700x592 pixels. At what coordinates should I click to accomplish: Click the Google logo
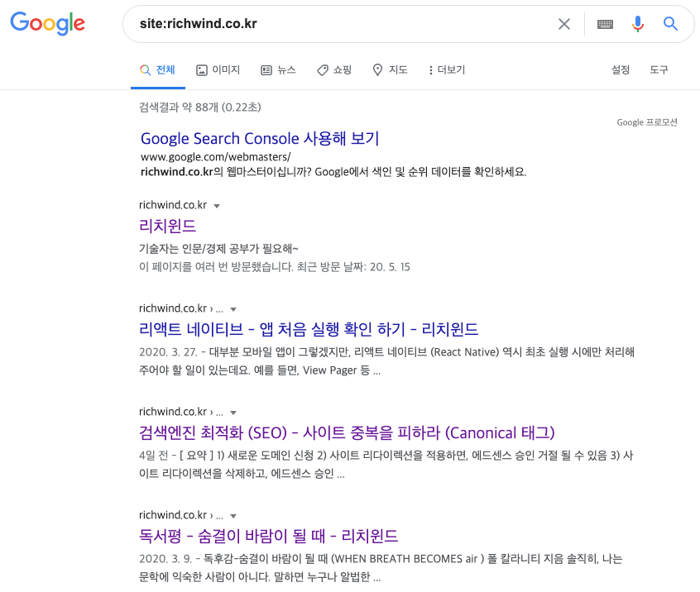pyautogui.click(x=48, y=23)
